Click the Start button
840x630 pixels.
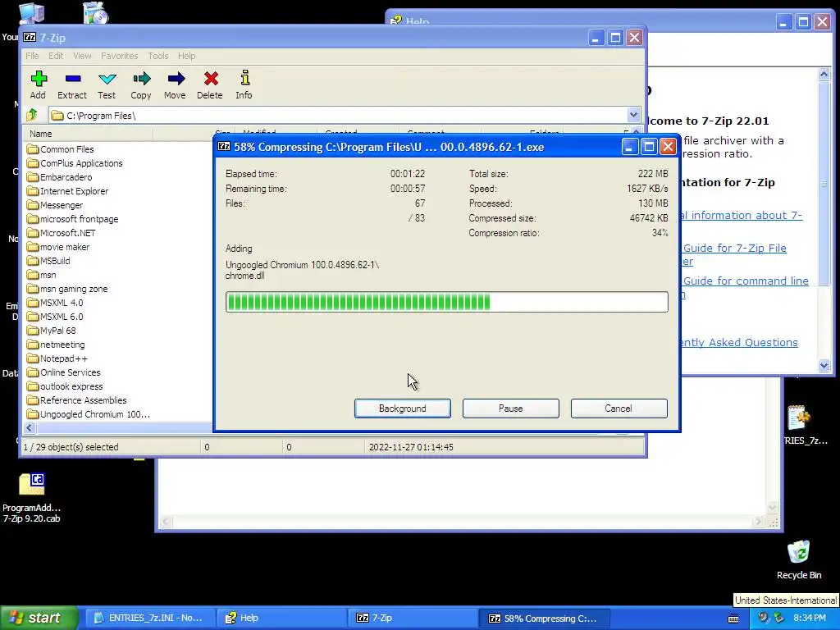pos(39,618)
